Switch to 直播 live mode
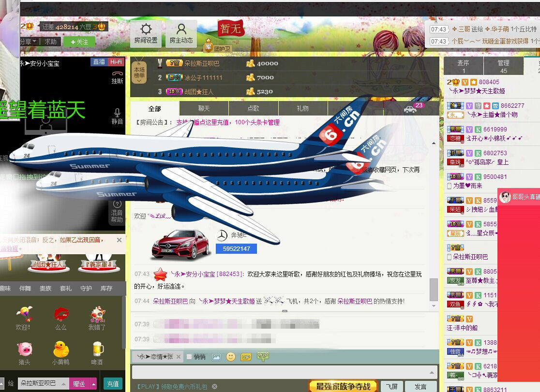This screenshot has height=392, width=540. [x=99, y=61]
